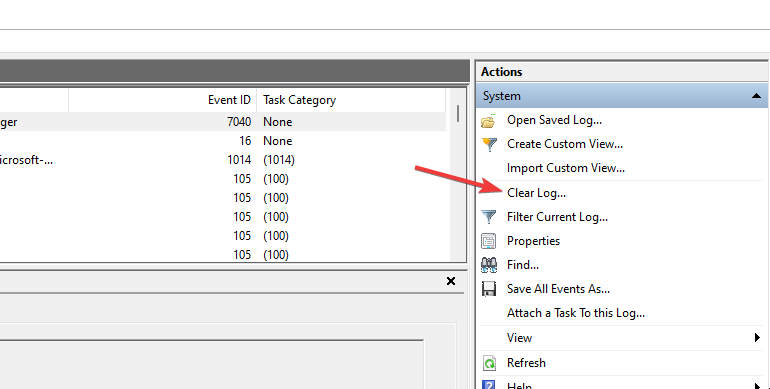This screenshot has width=770, height=389.
Task: Open log Properties action
Action: (533, 241)
